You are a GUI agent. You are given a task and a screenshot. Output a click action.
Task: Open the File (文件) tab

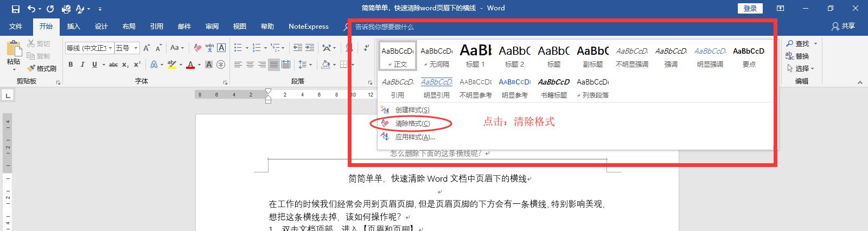[16, 26]
